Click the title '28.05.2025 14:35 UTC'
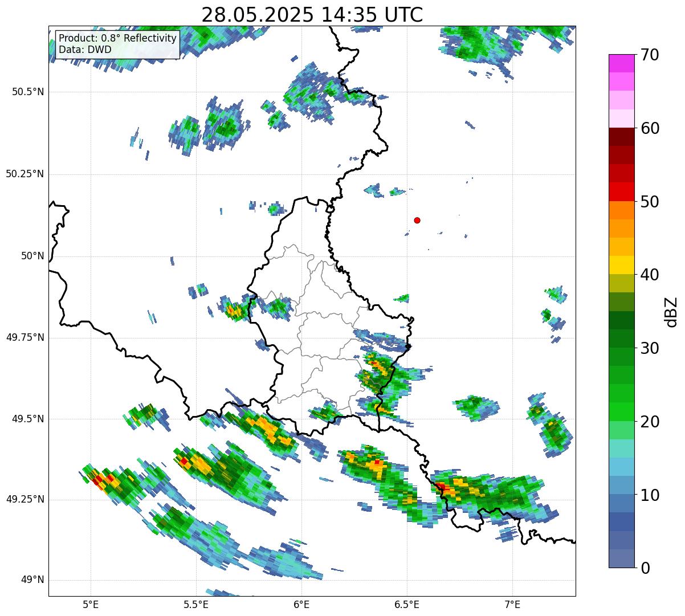The image size is (685, 616). coord(312,15)
